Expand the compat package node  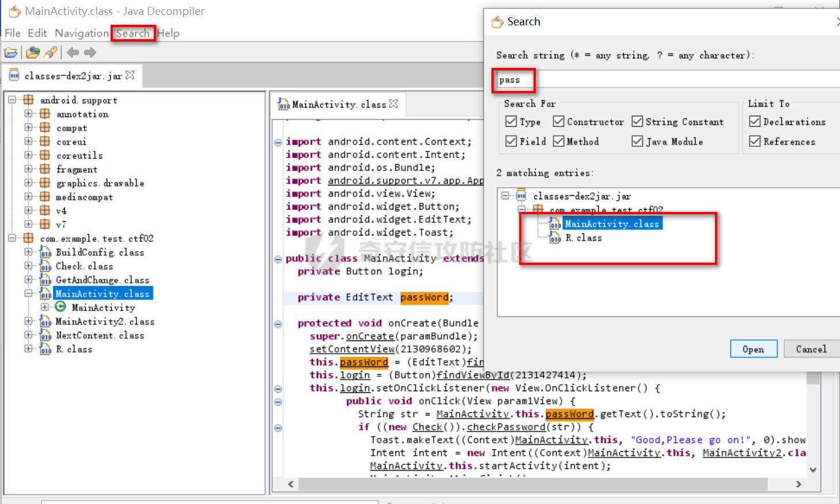[x=28, y=127]
